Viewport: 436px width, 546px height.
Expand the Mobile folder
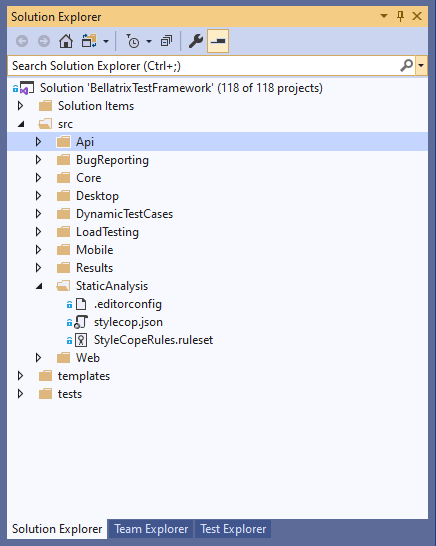coord(39,250)
